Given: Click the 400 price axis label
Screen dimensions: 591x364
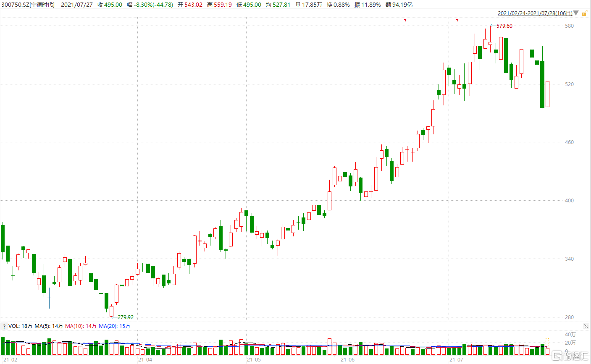Looking at the screenshot, I should click(x=569, y=201).
